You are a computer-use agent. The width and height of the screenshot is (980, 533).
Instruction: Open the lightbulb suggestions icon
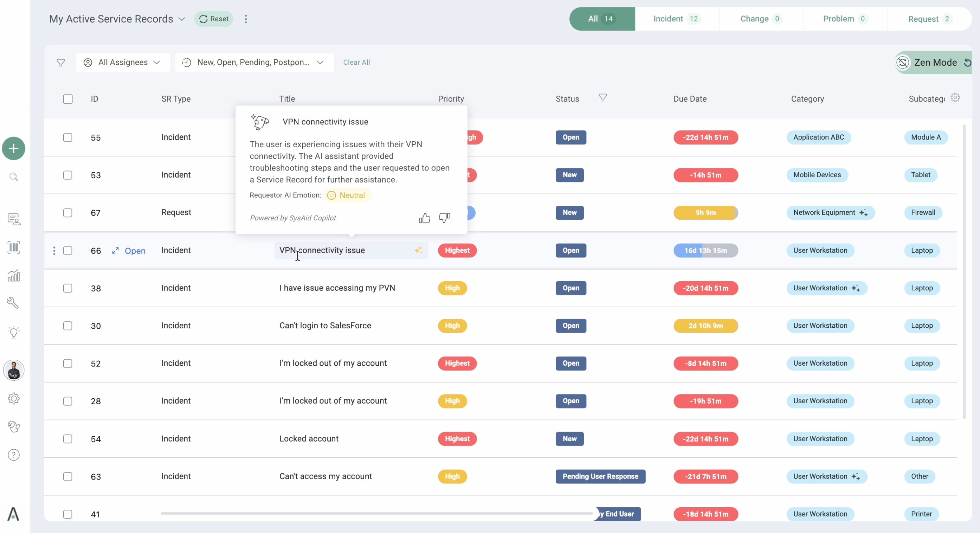14,332
